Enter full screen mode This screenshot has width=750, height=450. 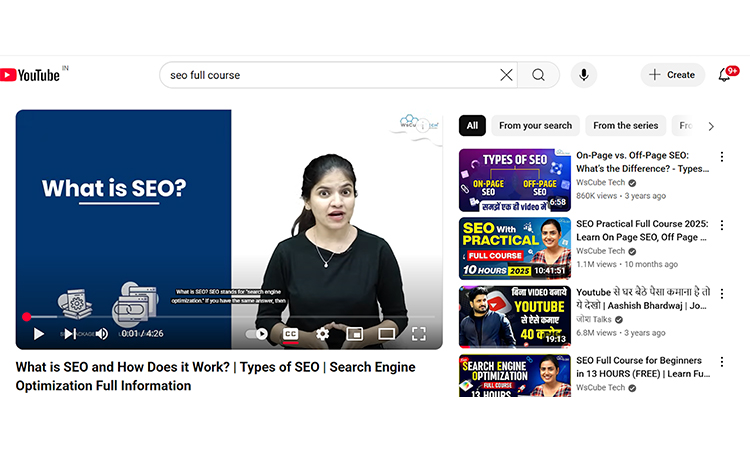point(419,334)
